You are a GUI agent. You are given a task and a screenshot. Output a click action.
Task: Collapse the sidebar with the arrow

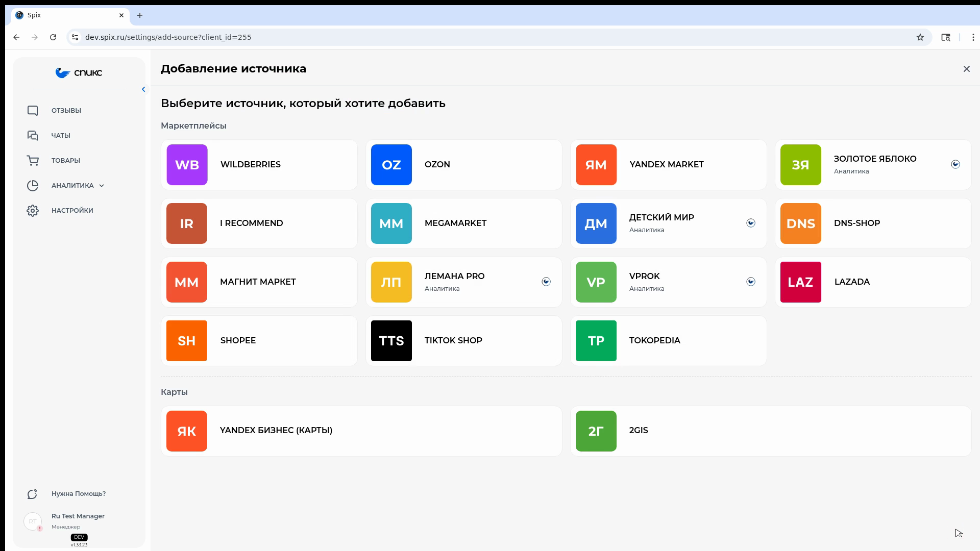click(143, 89)
